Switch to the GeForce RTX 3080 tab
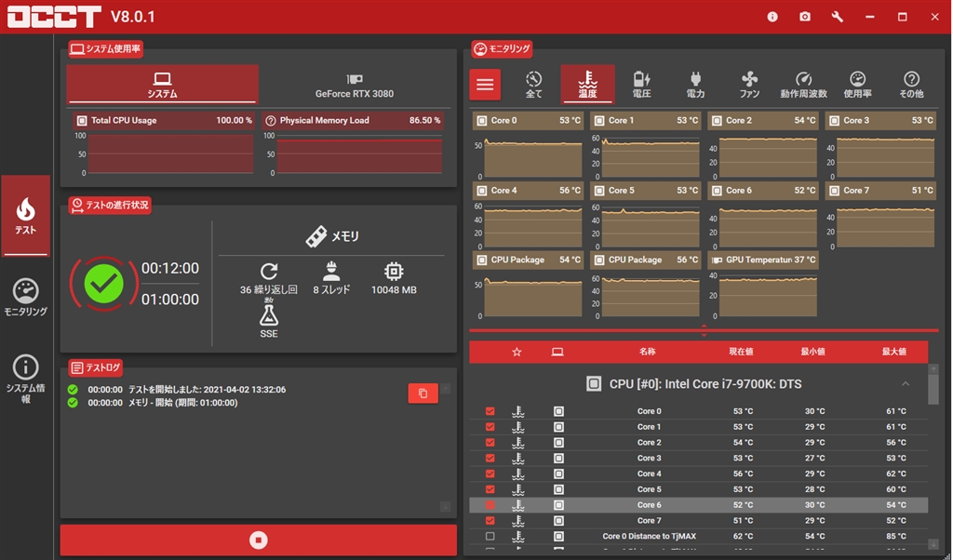The height and width of the screenshot is (560, 953). point(355,86)
